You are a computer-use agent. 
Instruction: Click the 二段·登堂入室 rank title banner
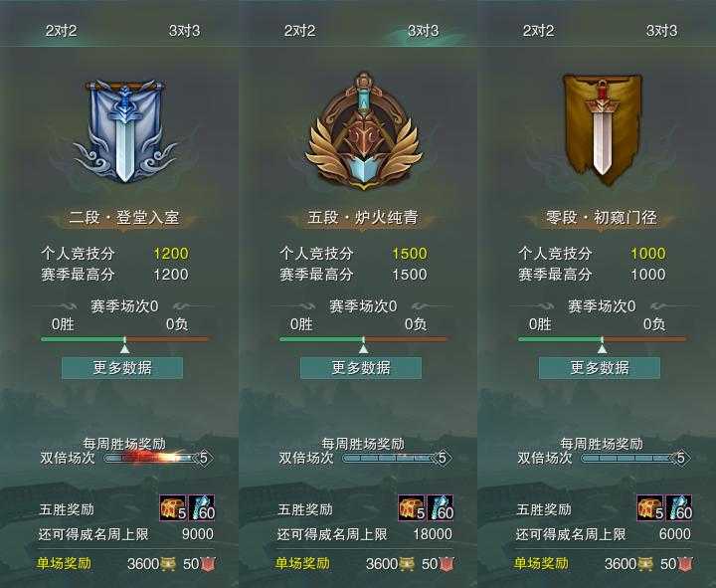tap(123, 218)
